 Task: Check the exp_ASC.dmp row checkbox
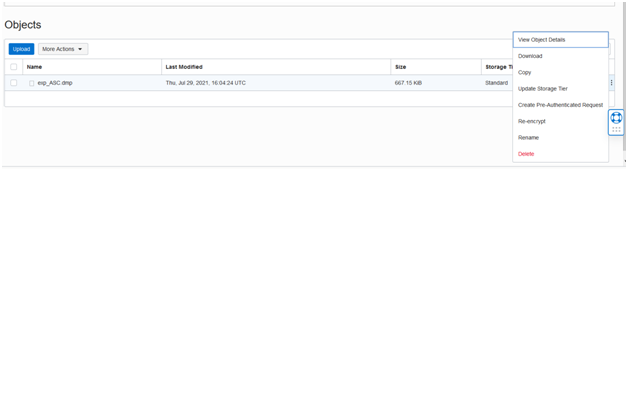pyautogui.click(x=14, y=83)
